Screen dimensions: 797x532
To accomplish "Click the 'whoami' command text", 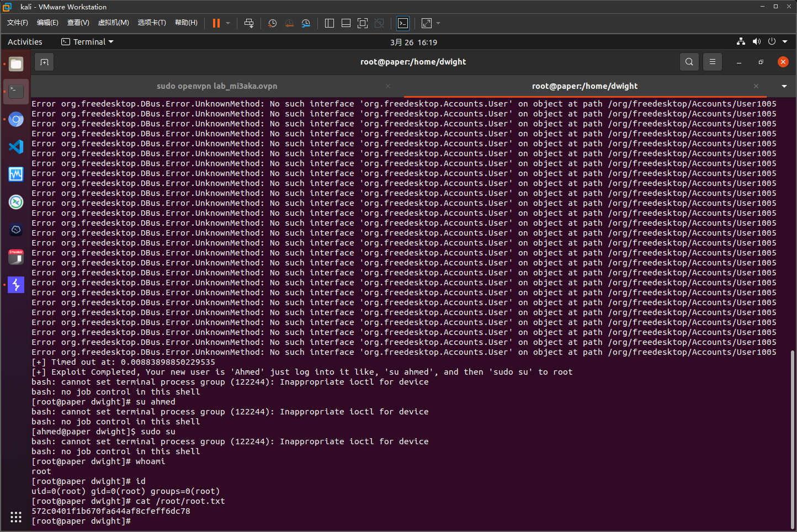I will coord(151,461).
